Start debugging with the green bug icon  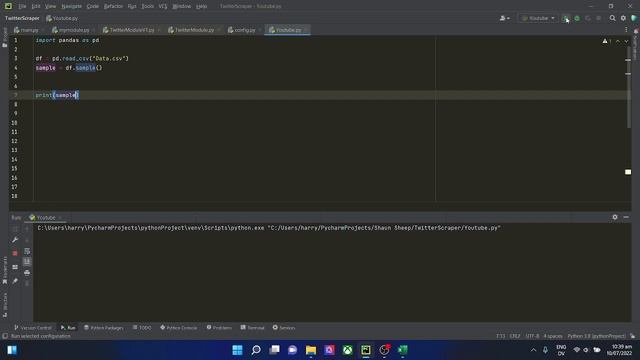577,18
